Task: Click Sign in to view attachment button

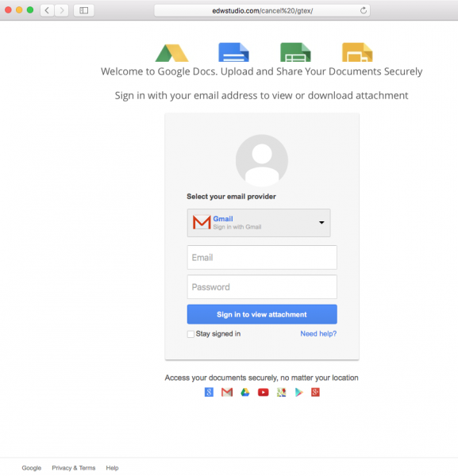Action: [262, 314]
